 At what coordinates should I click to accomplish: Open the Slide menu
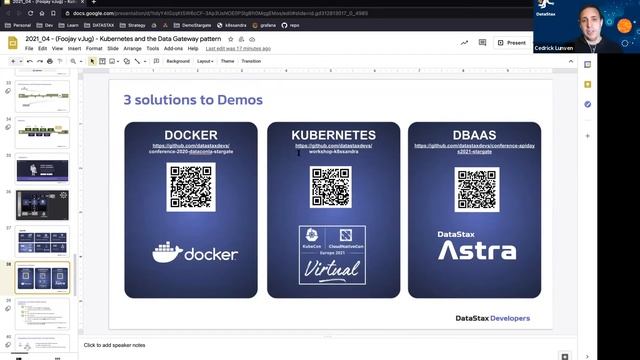point(113,49)
